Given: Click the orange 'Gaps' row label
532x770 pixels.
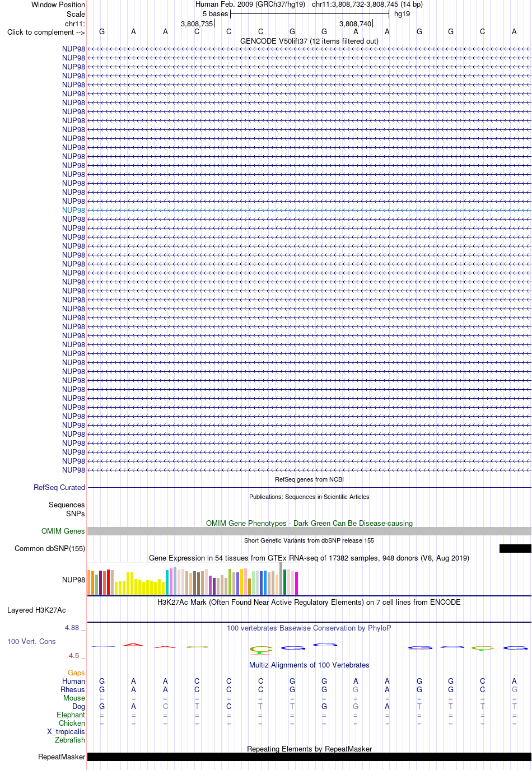Looking at the screenshot, I should [x=76, y=673].
